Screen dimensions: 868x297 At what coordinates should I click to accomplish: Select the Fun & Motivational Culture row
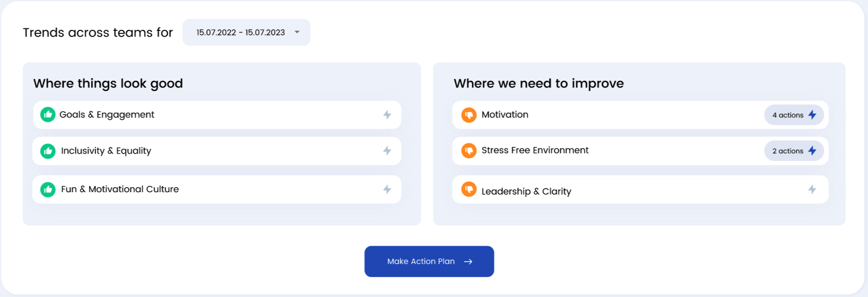(216, 190)
